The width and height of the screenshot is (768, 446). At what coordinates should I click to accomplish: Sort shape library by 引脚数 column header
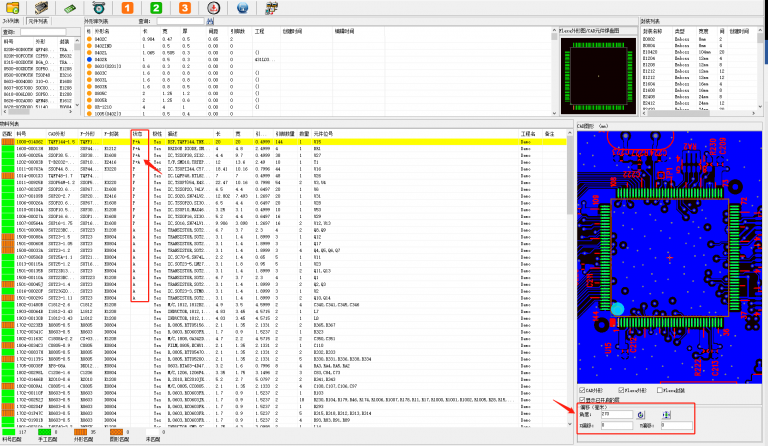pyautogui.click(x=240, y=31)
